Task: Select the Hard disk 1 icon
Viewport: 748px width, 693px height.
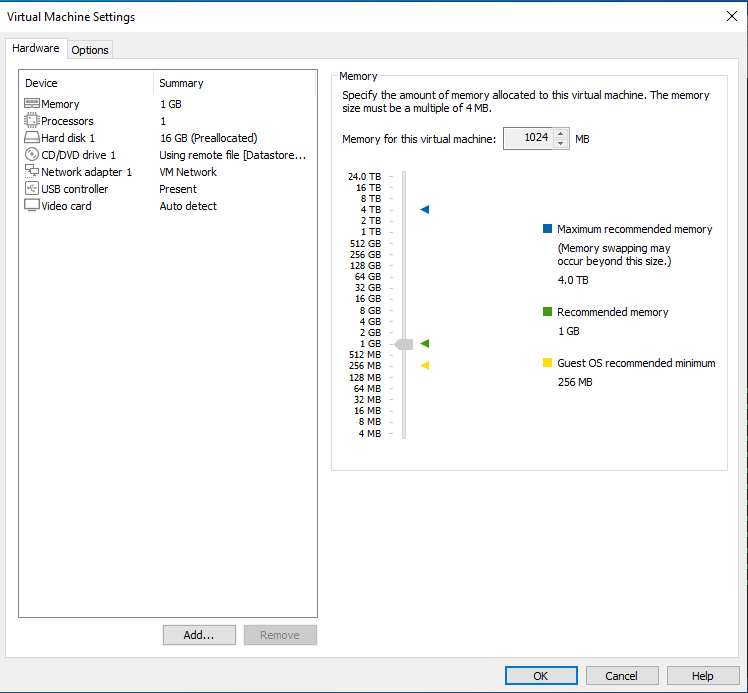Action: (x=31, y=138)
